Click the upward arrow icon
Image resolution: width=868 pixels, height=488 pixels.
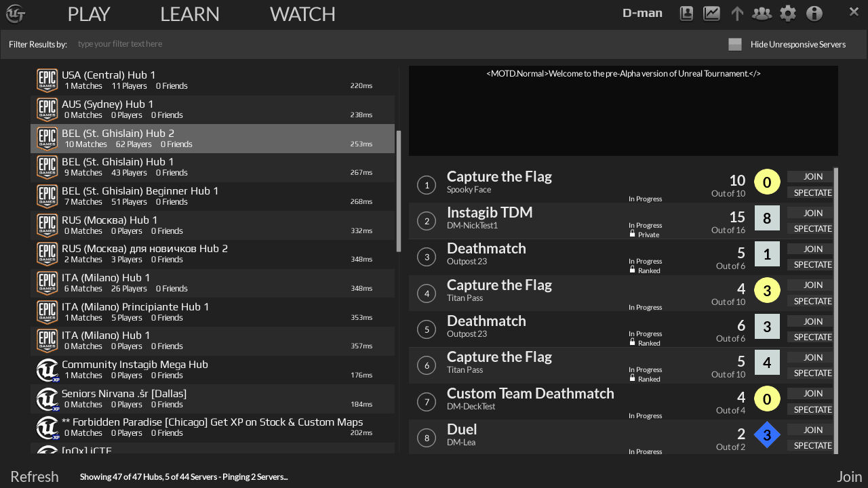click(x=737, y=14)
